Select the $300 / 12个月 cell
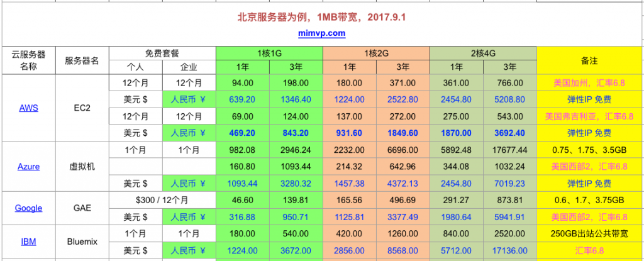The image size is (644, 261). tap(163, 200)
